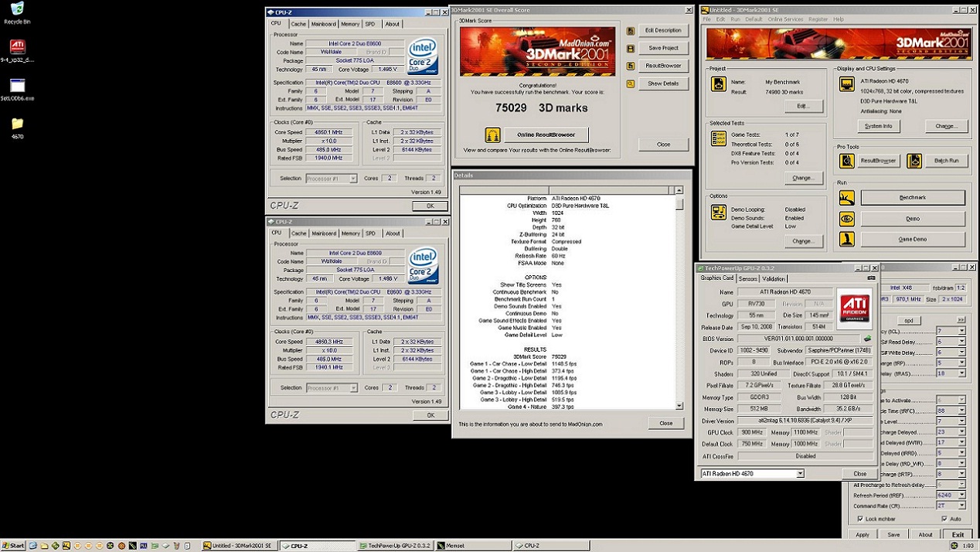The height and width of the screenshot is (552, 980).
Task: Click the Online ResultBrowser yellow icon
Action: pyautogui.click(x=493, y=135)
